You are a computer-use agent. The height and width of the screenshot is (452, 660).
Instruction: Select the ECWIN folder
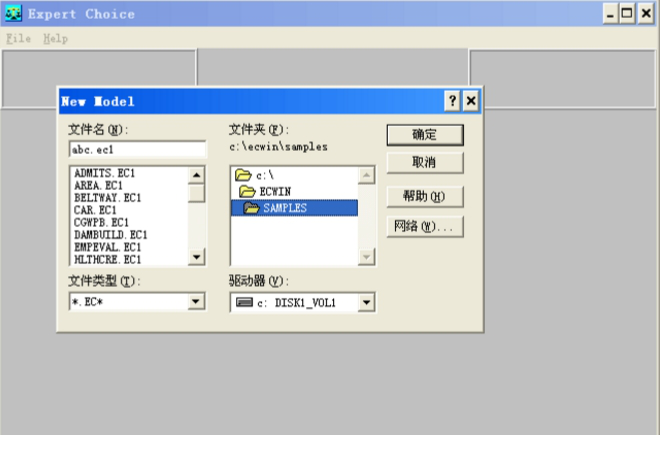(295, 191)
